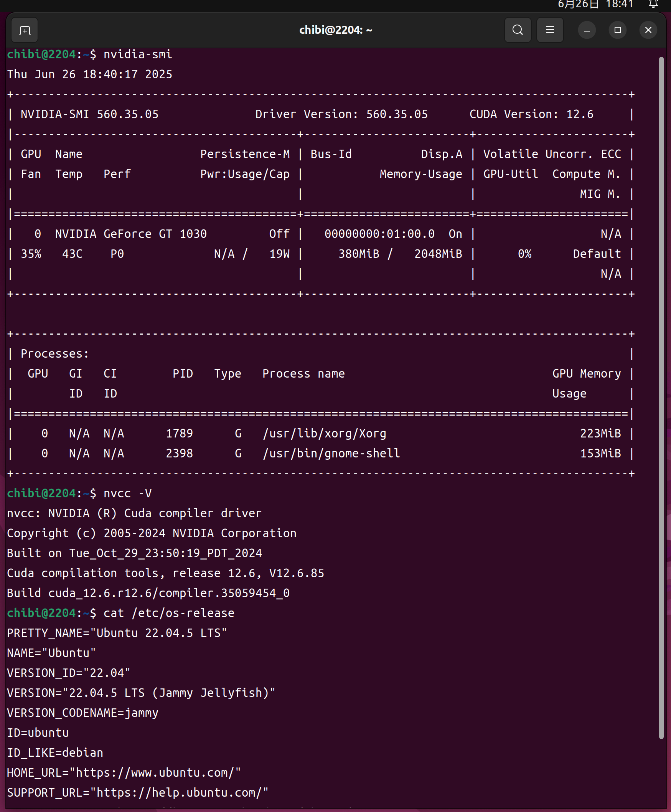The width and height of the screenshot is (671, 812).
Task: Click the /usr/bin/gnome-shell process path
Action: point(331,453)
